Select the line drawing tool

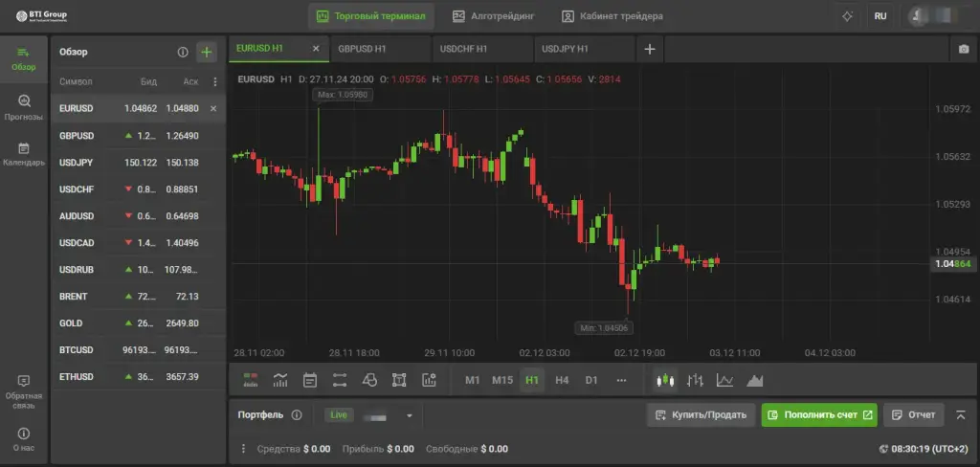(x=340, y=380)
